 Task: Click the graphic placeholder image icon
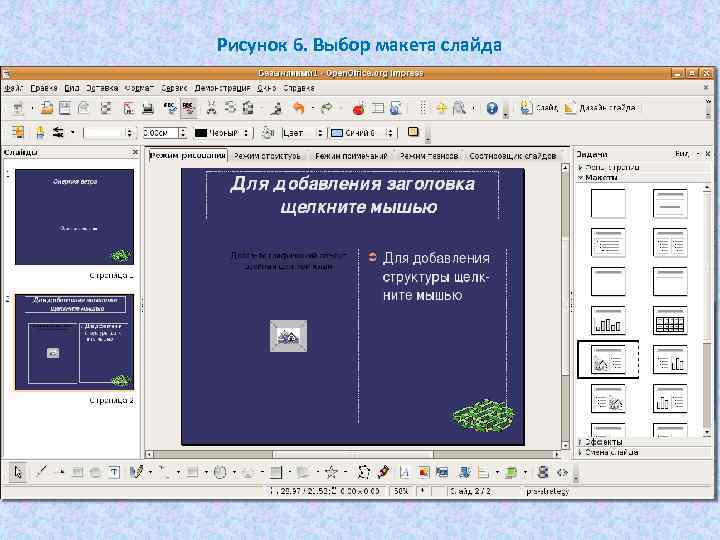click(288, 336)
